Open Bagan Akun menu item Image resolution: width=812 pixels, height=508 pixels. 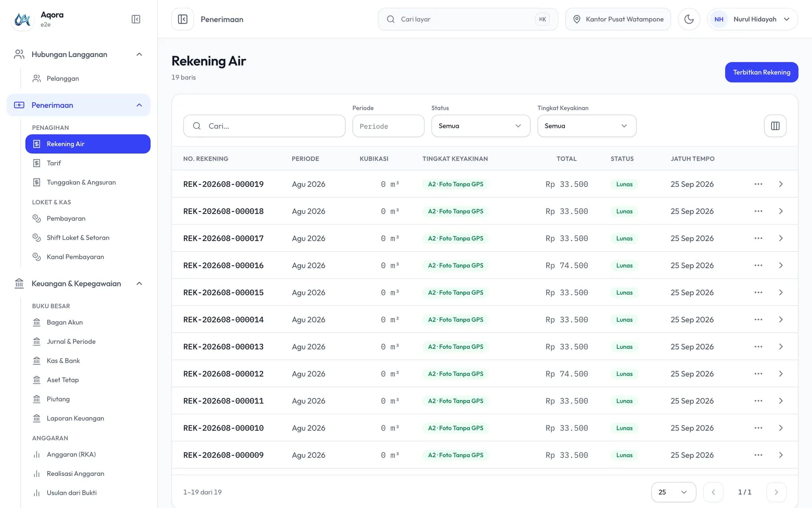[x=88, y=322]
